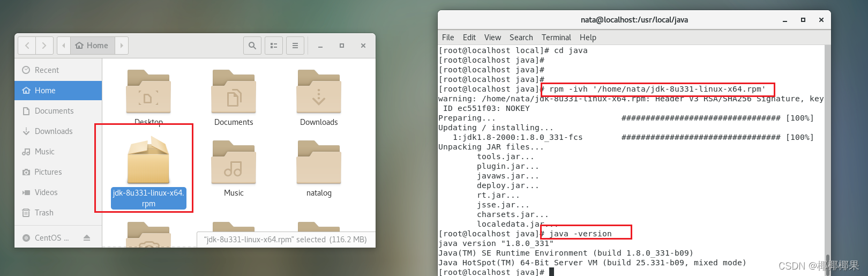
Task: Go forward in the file manager
Action: tap(44, 46)
